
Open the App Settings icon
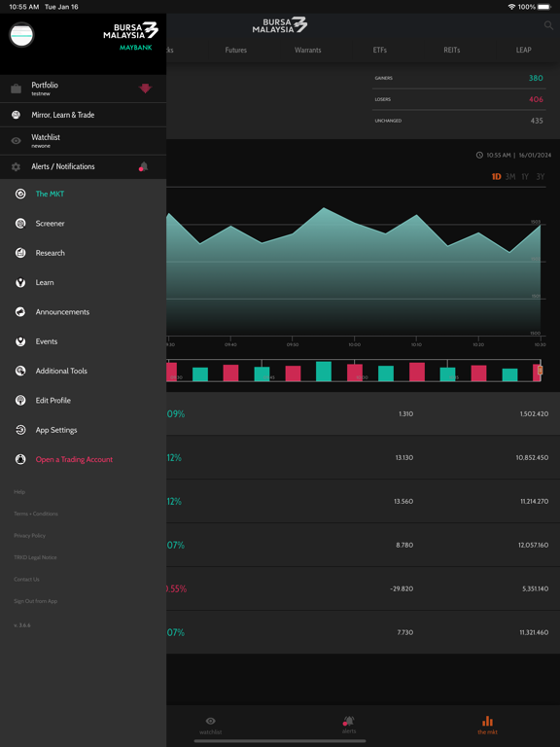tap(20, 430)
